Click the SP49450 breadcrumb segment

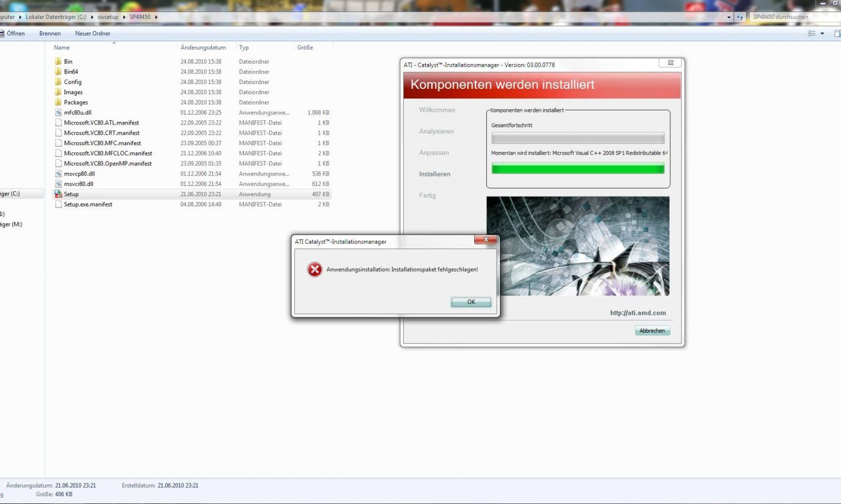pos(140,17)
